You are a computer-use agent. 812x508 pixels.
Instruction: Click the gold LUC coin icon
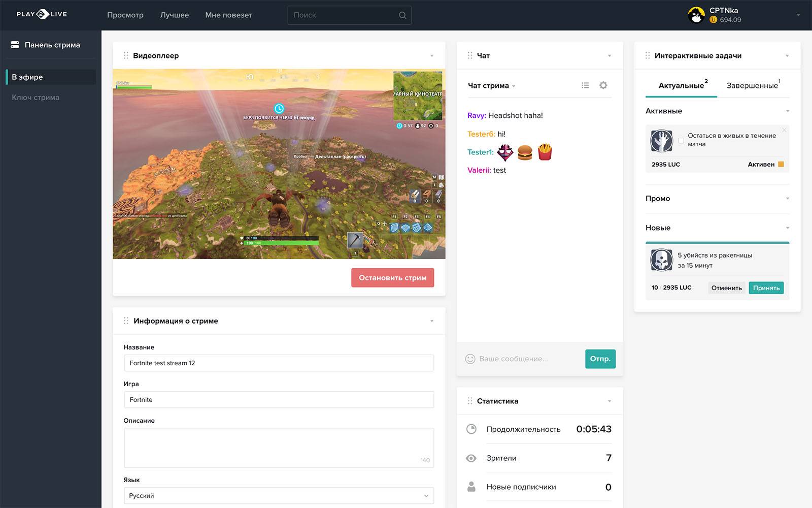click(x=713, y=20)
